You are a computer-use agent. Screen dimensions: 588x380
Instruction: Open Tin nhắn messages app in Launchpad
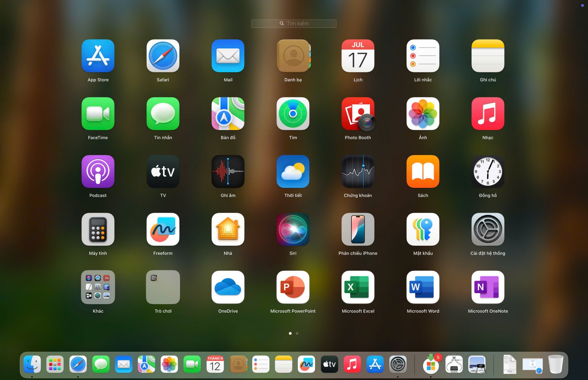coord(163,113)
